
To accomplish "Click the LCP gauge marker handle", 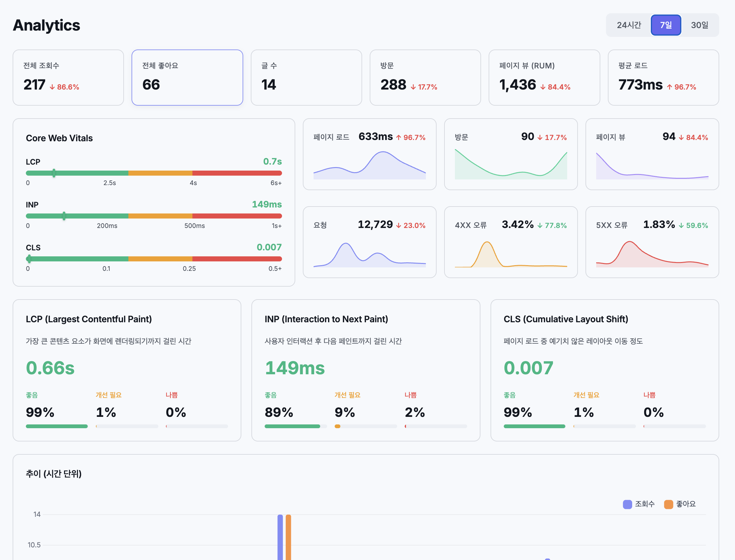I will [x=54, y=173].
